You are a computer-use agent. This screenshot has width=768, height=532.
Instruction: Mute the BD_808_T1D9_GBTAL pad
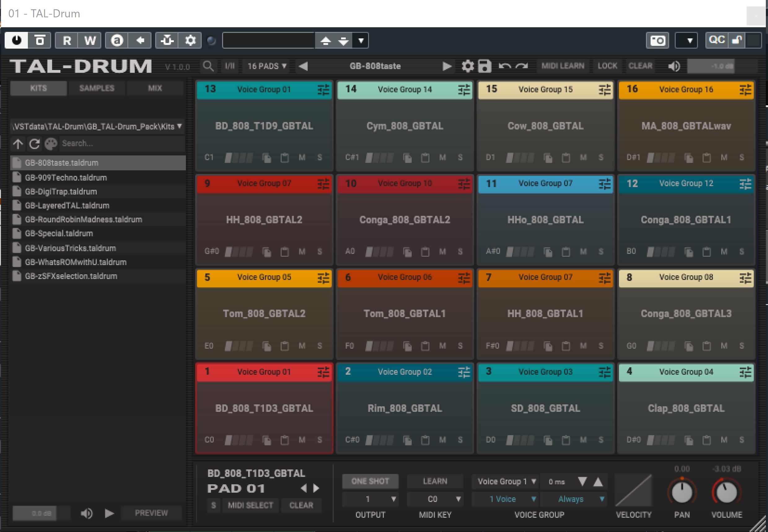[302, 157]
